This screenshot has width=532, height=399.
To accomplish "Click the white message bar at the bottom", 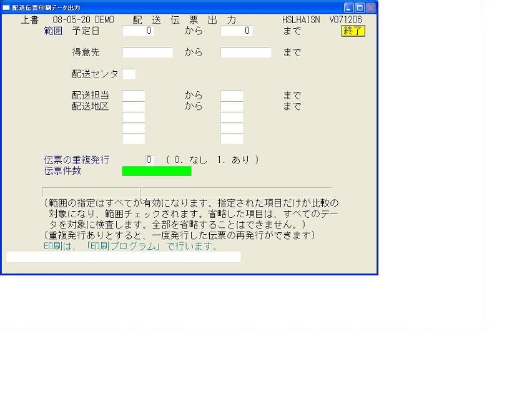I will click(x=123, y=257).
